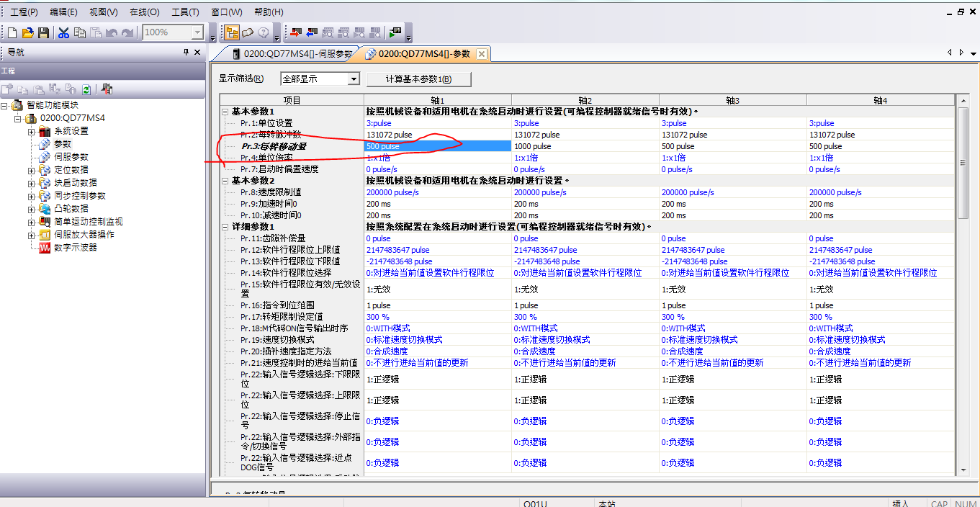Open 数字示波器 in the project tree
Image resolution: width=980 pixels, height=507 pixels.
(75, 248)
